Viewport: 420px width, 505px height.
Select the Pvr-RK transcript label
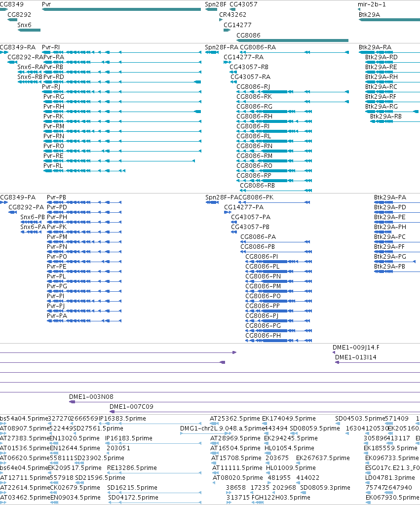pos(53,117)
